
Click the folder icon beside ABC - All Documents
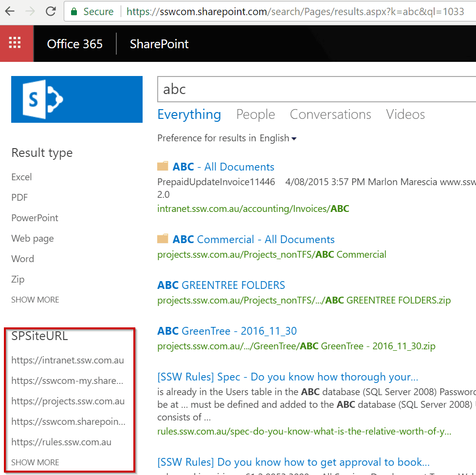(163, 167)
